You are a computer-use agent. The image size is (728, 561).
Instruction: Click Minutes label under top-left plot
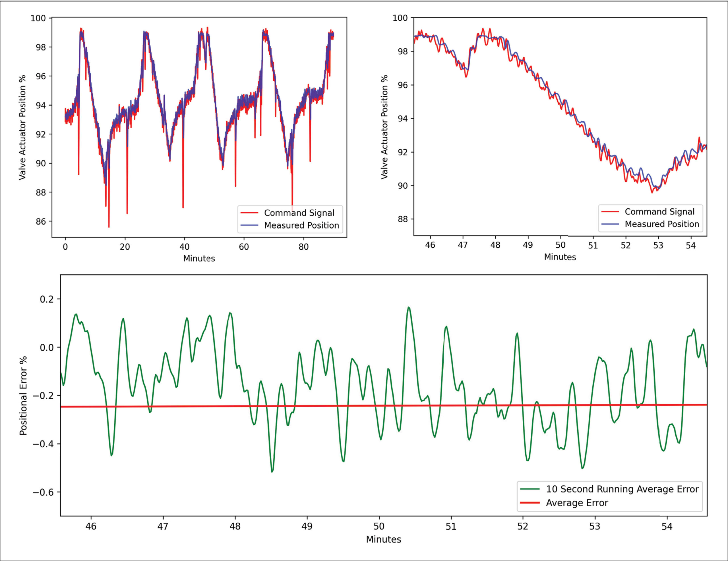pos(199,258)
